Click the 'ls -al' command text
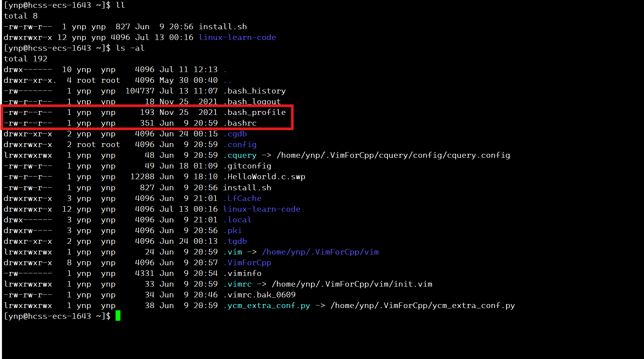 pos(130,48)
